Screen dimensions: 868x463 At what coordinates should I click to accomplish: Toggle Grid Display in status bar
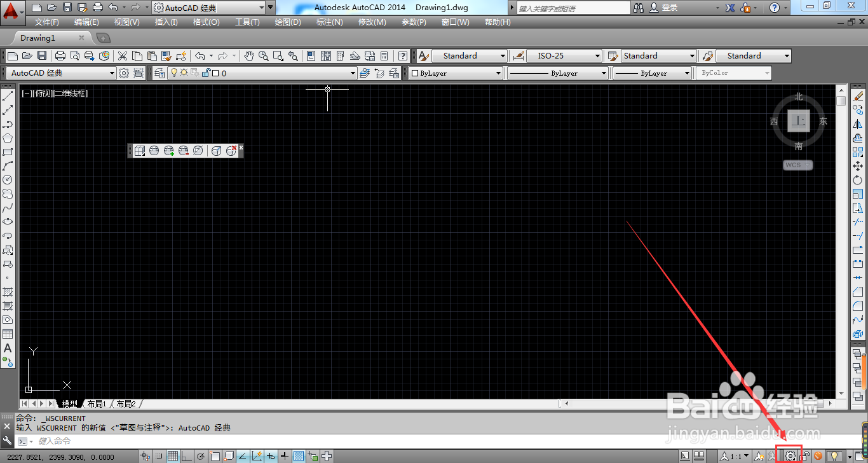tap(173, 456)
